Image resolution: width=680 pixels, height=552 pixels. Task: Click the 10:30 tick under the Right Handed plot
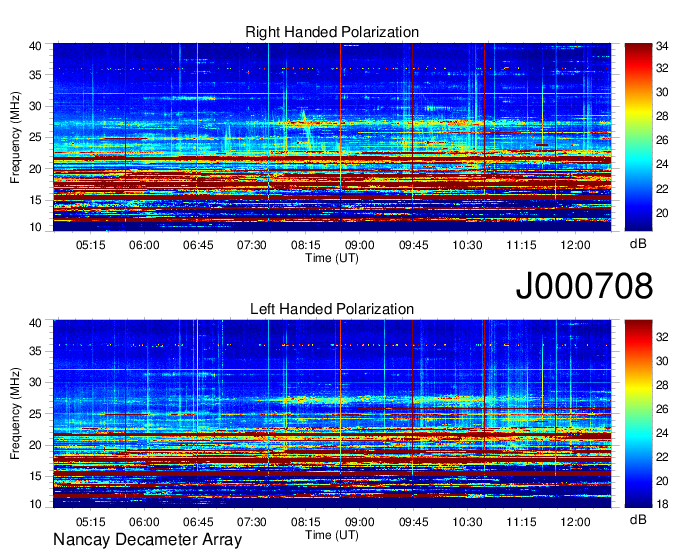pos(468,245)
